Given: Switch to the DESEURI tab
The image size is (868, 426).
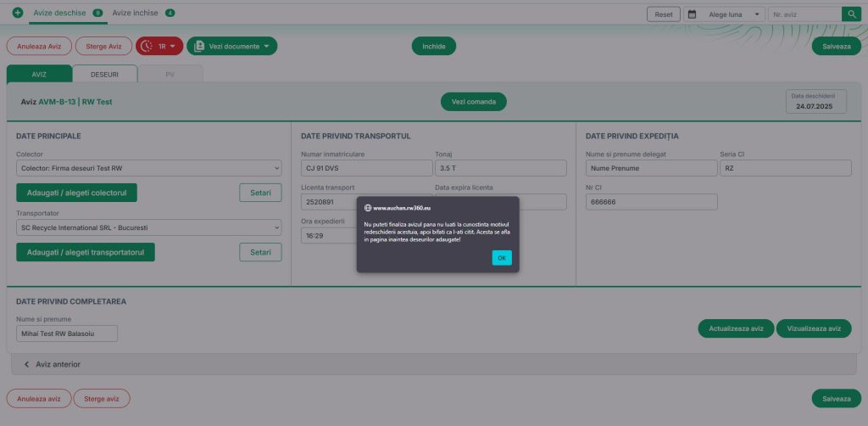Looking at the screenshot, I should (104, 75).
